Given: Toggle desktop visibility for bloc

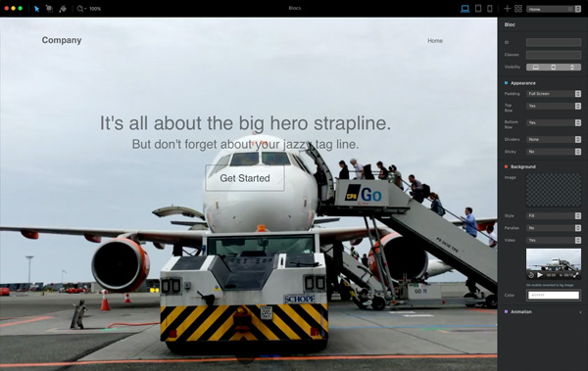Looking at the screenshot, I should pos(535,68).
